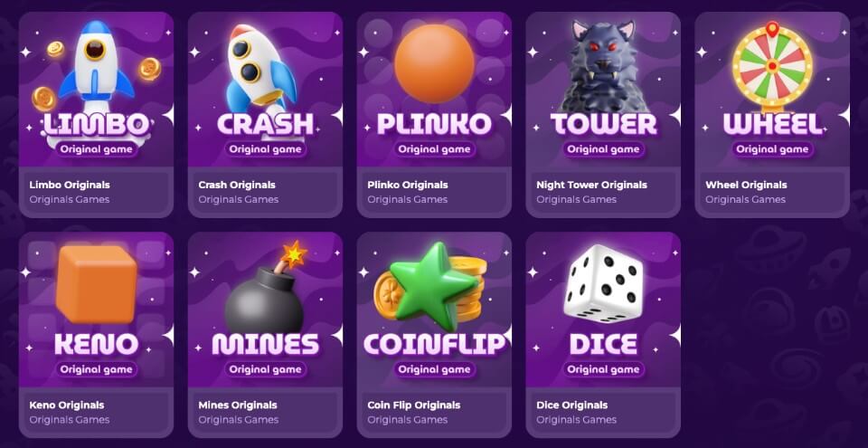This screenshot has width=868, height=448.
Task: Click the KENO logo text
Action: (97, 344)
